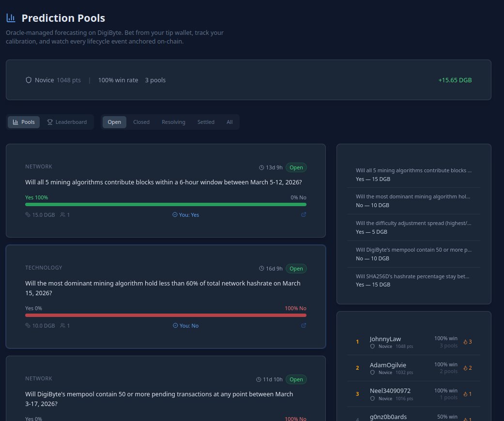Open bet 'Will all 5 mining algorithms' in sidebar
This screenshot has height=421, width=504.
(413, 175)
